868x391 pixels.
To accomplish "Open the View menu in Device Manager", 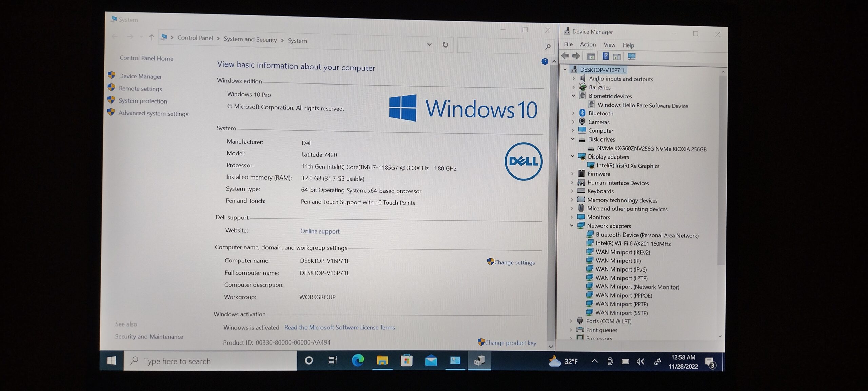I will pos(609,45).
